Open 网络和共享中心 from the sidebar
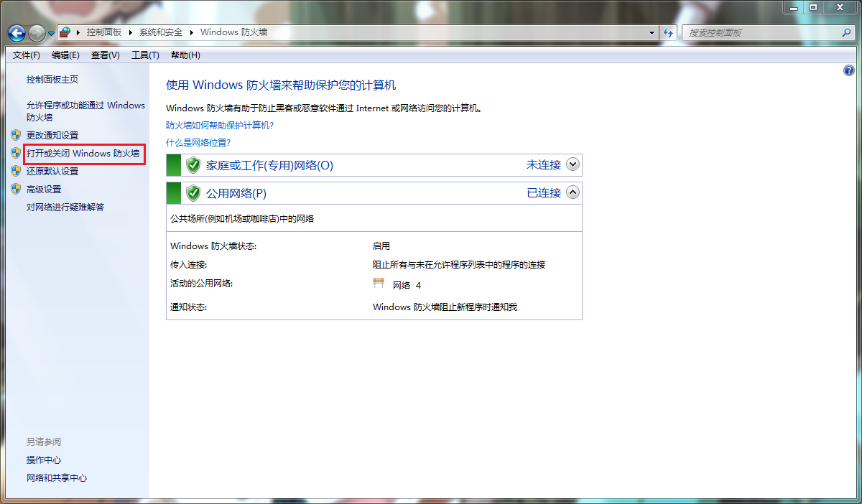The image size is (862, 504). [55, 477]
